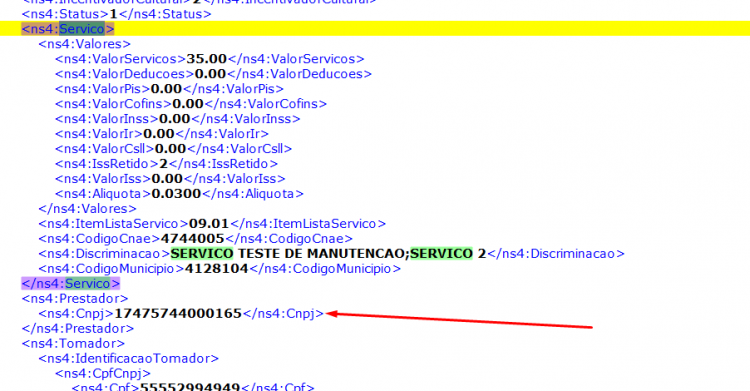Click the CodigoCnae value 4744005
This screenshot has width=750, height=391.
click(192, 238)
